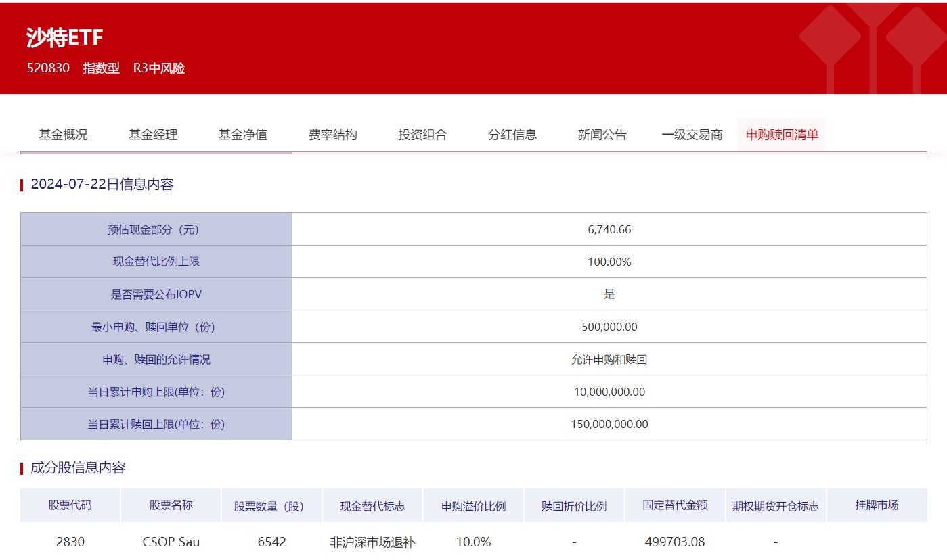Click the active 申购赎回清单 tab
This screenshot has height=560, width=947.
(782, 135)
